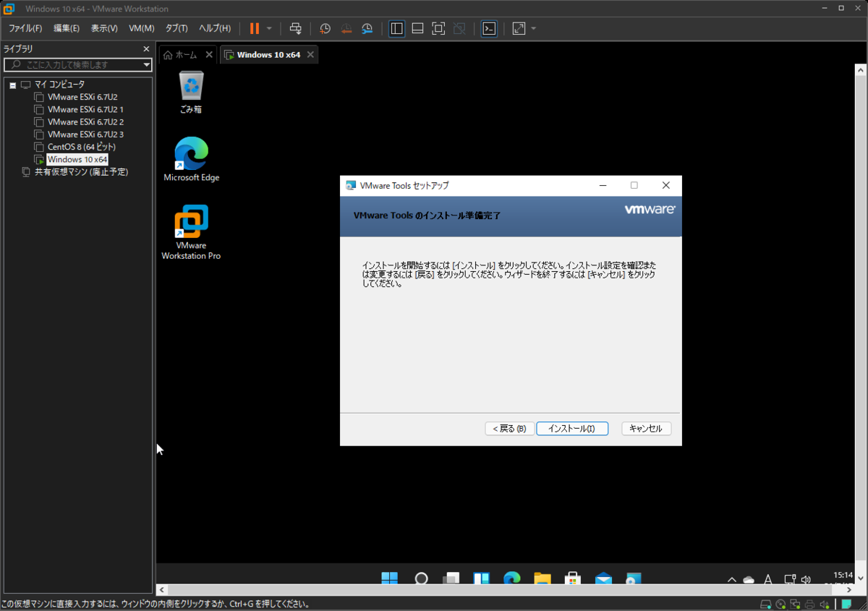Screen dimensions: 868x611
Task: Click the ごみ箱 recycle bin desktop icon
Action: (191, 93)
